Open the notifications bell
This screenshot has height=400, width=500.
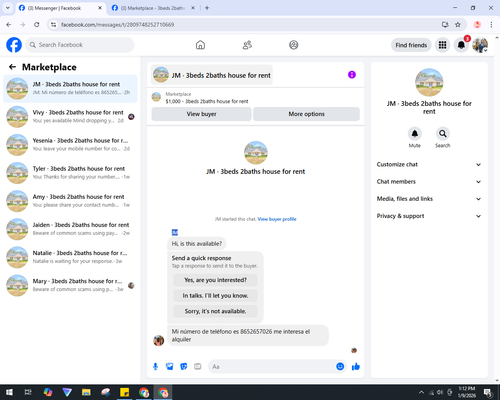(461, 45)
